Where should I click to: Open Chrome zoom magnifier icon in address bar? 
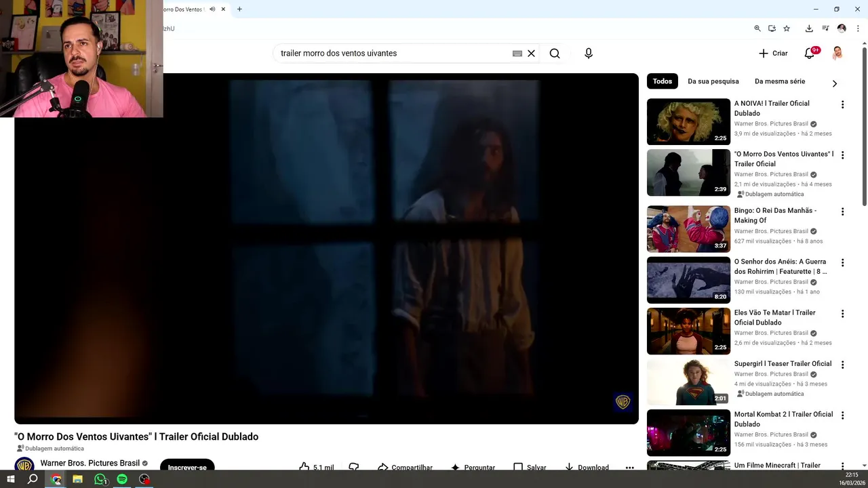click(757, 28)
